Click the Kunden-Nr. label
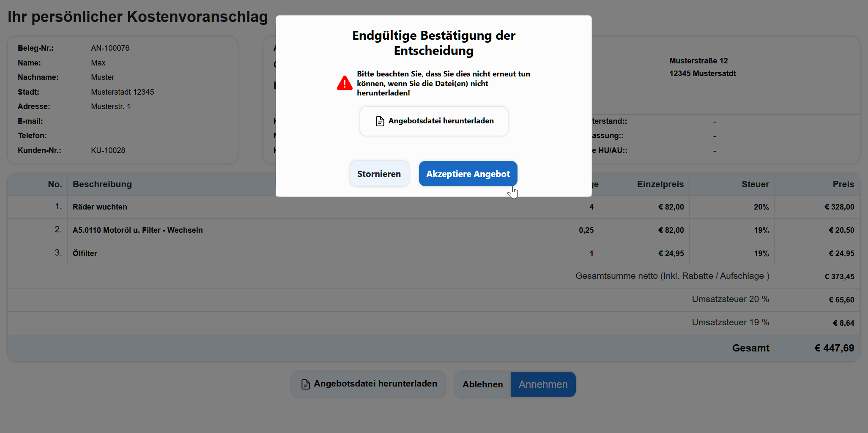The height and width of the screenshot is (433, 868). pyautogui.click(x=39, y=150)
